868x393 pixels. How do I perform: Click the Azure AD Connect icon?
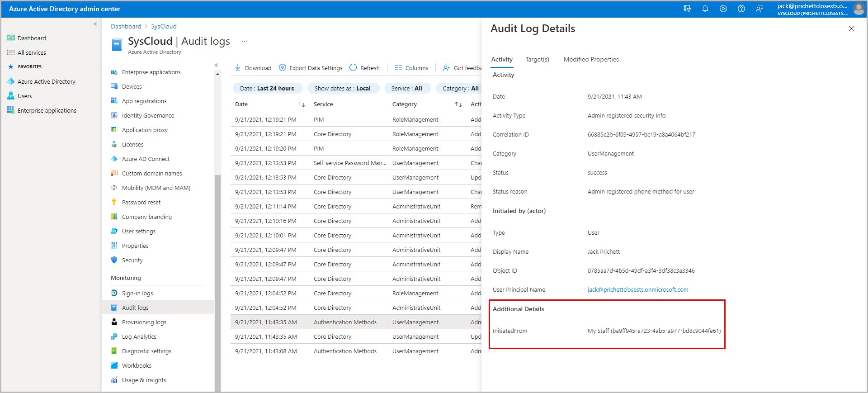point(114,159)
